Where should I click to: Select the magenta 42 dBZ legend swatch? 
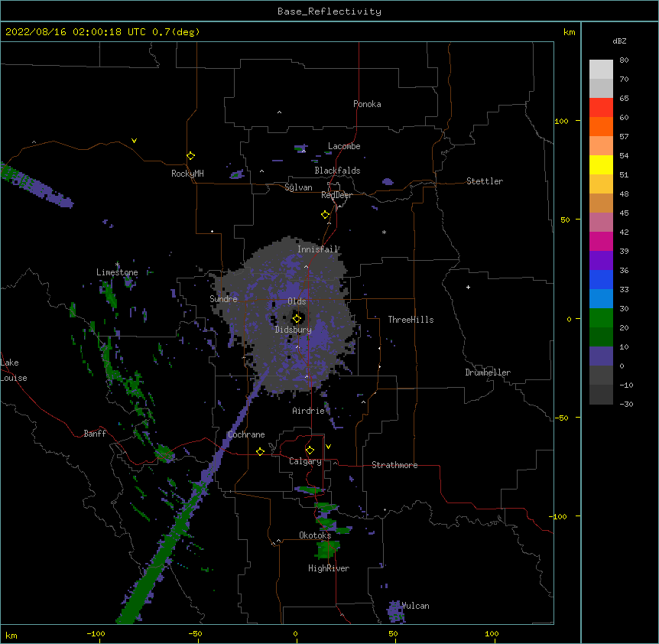[x=601, y=241]
